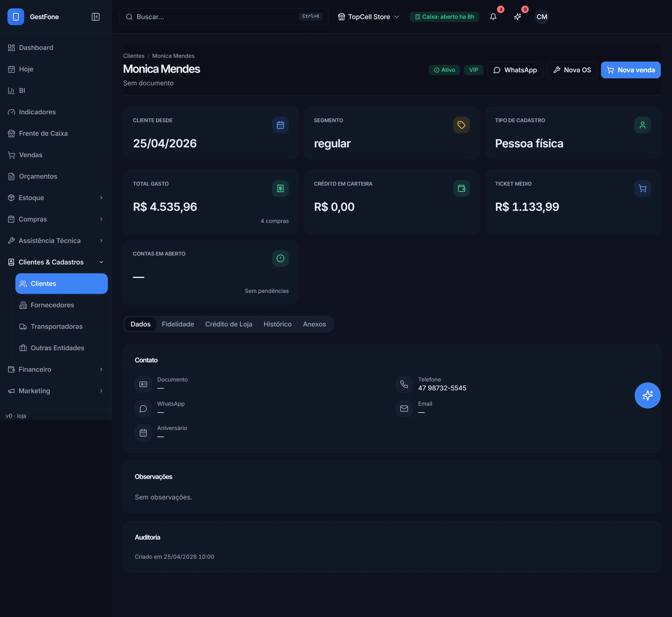The width and height of the screenshot is (672, 617).
Task: Click the receipt icon in Total Gasto card
Action: 280,188
